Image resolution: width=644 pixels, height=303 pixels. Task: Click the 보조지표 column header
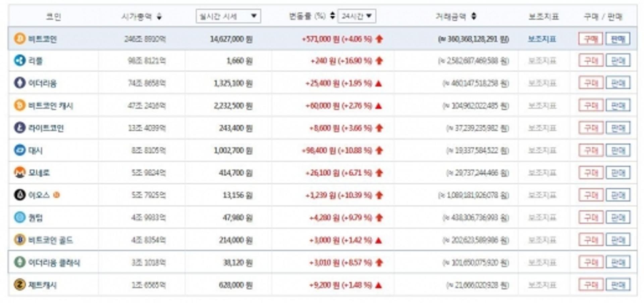click(x=544, y=16)
